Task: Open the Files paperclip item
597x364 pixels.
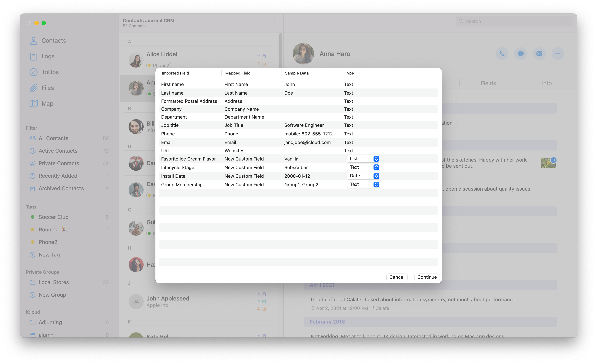Action: point(33,88)
